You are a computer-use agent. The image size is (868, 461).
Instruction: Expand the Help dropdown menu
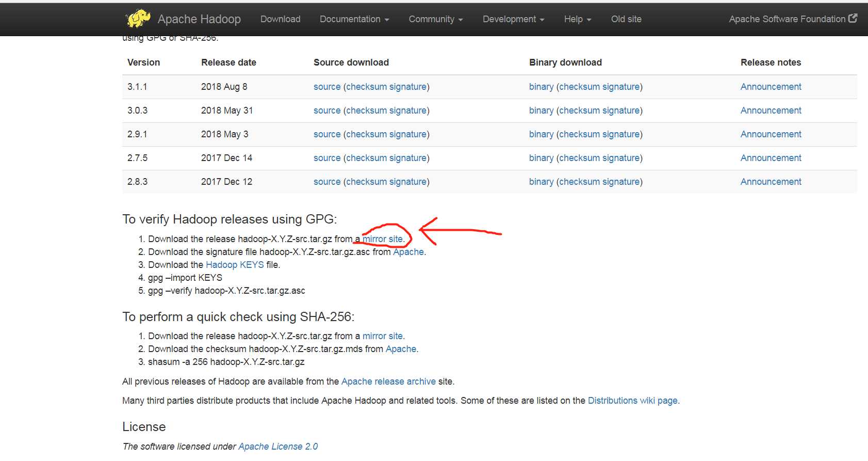coord(578,19)
